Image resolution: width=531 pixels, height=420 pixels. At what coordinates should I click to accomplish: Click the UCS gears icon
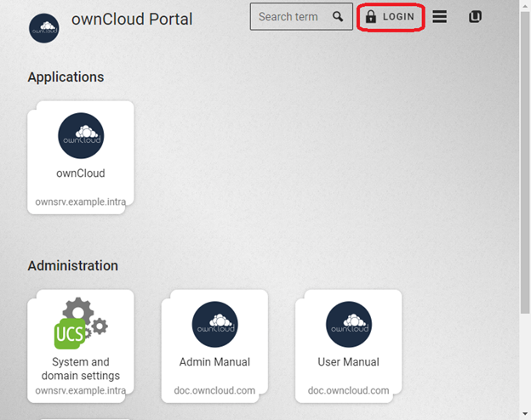tap(81, 323)
